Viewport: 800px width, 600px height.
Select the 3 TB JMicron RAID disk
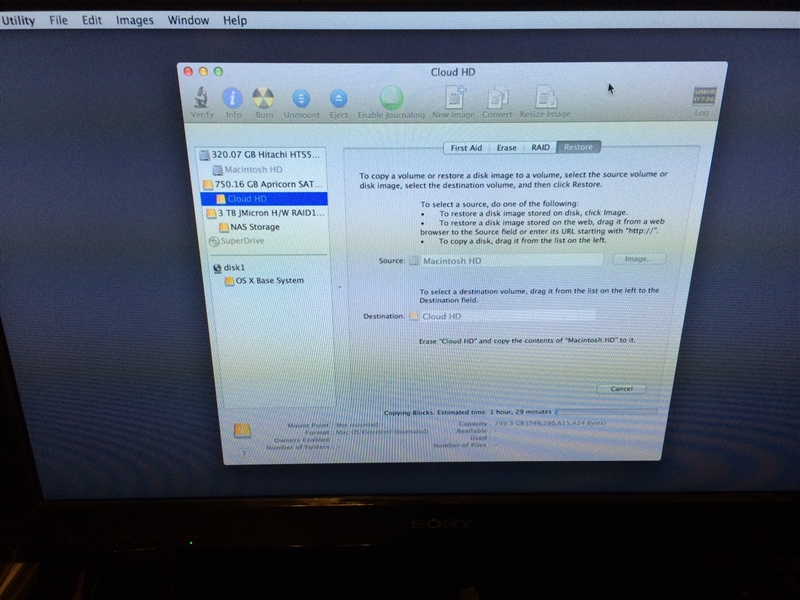pos(265,213)
